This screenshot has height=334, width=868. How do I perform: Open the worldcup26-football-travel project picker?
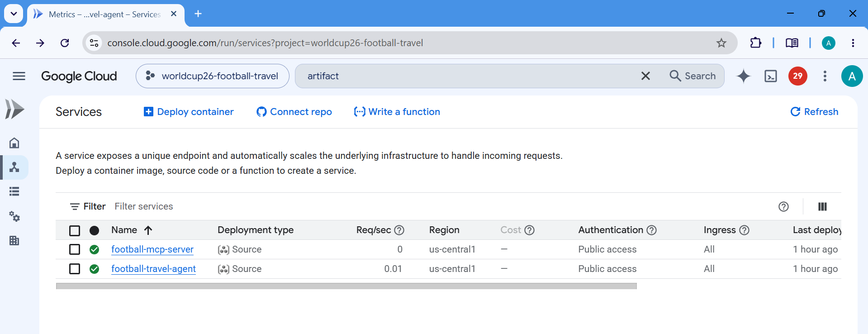pyautogui.click(x=212, y=76)
